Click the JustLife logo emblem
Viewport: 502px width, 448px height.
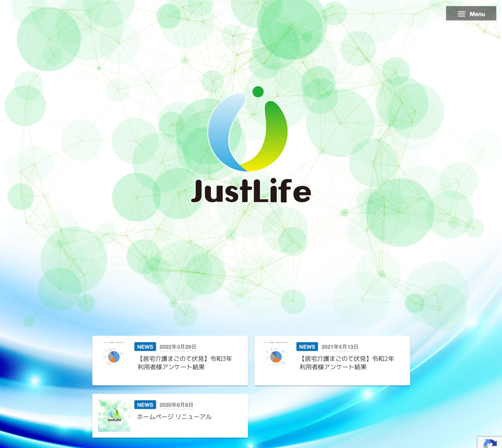(248, 129)
